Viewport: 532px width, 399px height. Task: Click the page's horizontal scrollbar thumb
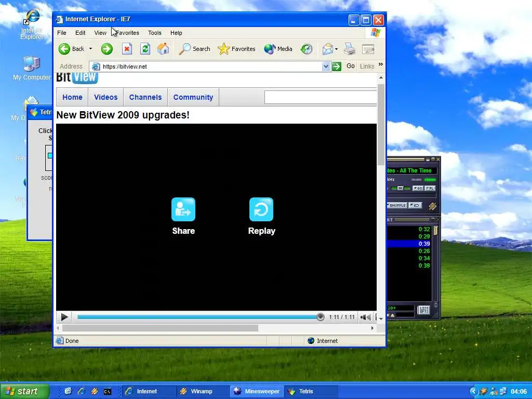point(160,328)
